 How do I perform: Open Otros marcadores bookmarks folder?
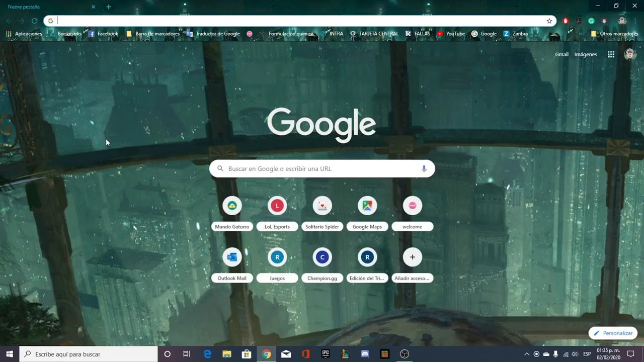pyautogui.click(x=614, y=34)
